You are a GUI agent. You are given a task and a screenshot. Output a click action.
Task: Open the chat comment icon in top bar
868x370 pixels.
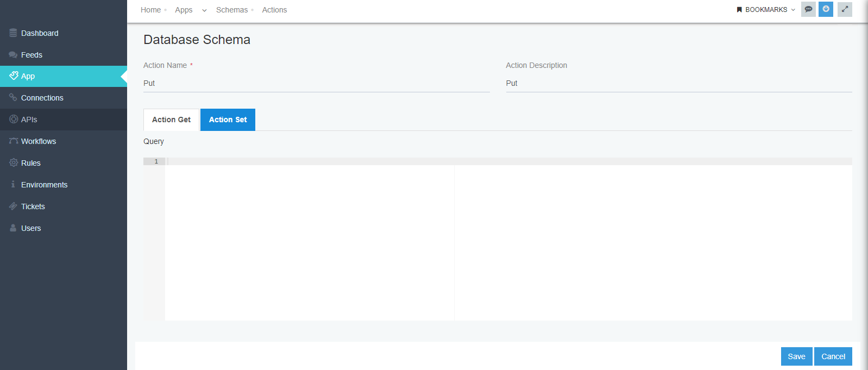[808, 9]
